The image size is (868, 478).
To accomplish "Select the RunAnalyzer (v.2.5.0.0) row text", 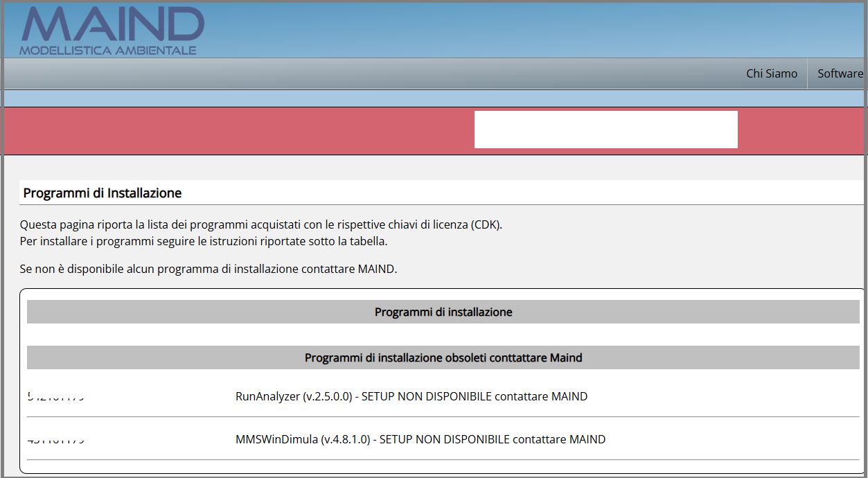I will [x=411, y=397].
